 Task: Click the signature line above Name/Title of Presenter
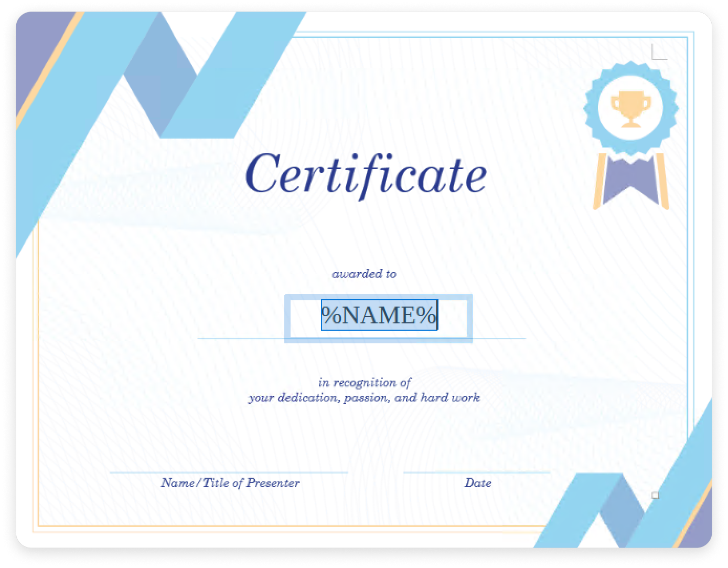pyautogui.click(x=229, y=472)
